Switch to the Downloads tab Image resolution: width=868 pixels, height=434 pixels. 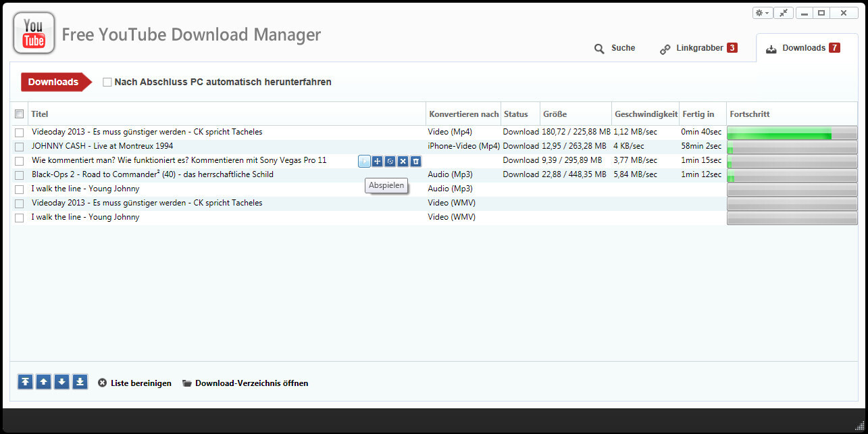[x=802, y=48]
